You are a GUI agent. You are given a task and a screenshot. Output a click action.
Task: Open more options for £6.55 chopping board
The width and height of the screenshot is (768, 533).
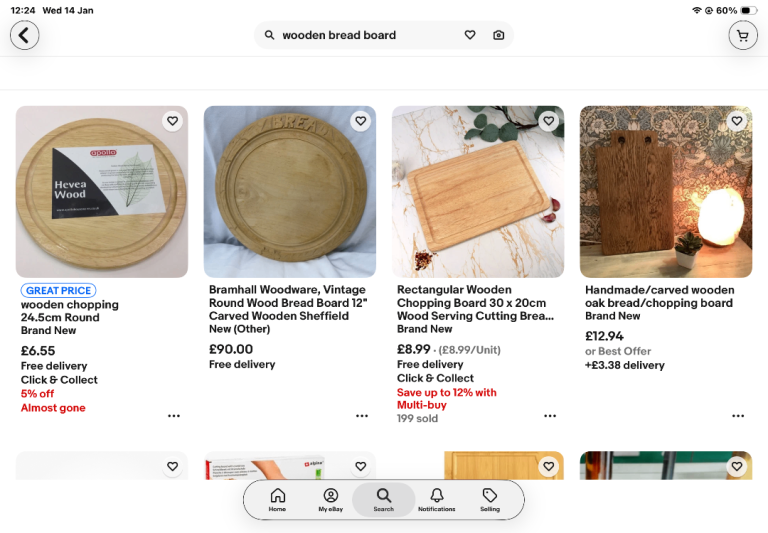tap(174, 416)
